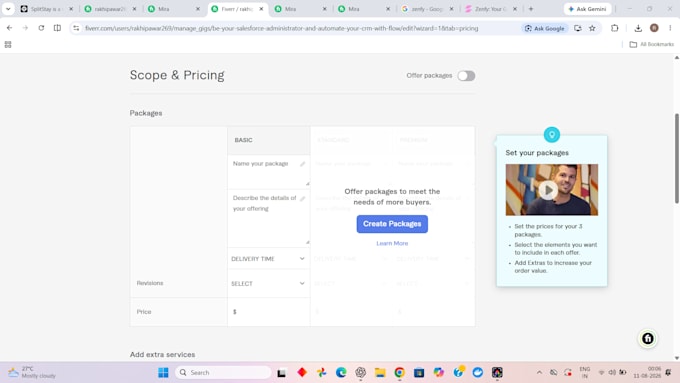The height and width of the screenshot is (383, 680).
Task: Play the Set your packages video
Action: pos(548,190)
